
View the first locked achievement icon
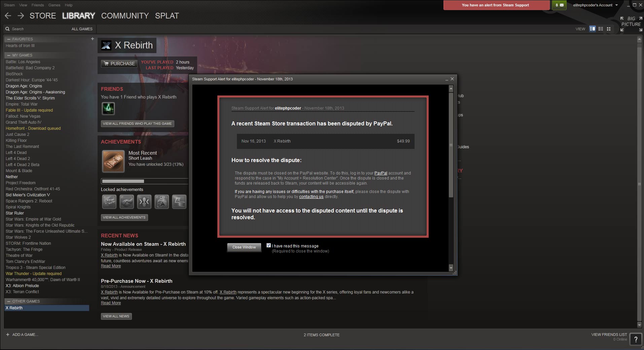point(109,202)
